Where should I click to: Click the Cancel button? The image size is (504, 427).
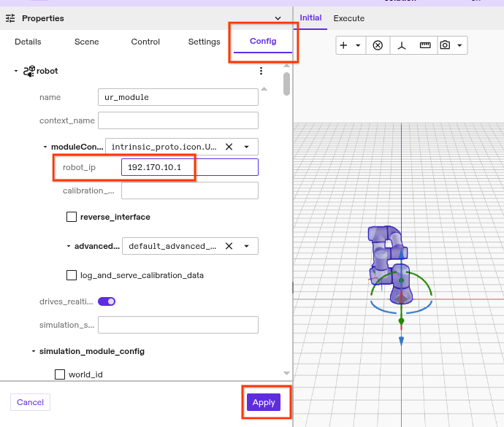coord(30,402)
